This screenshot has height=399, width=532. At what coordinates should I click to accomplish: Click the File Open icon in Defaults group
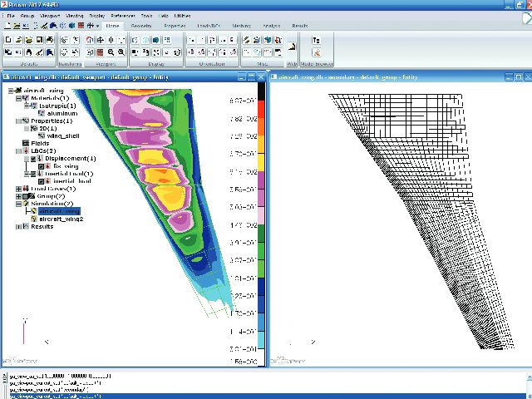(x=18, y=40)
